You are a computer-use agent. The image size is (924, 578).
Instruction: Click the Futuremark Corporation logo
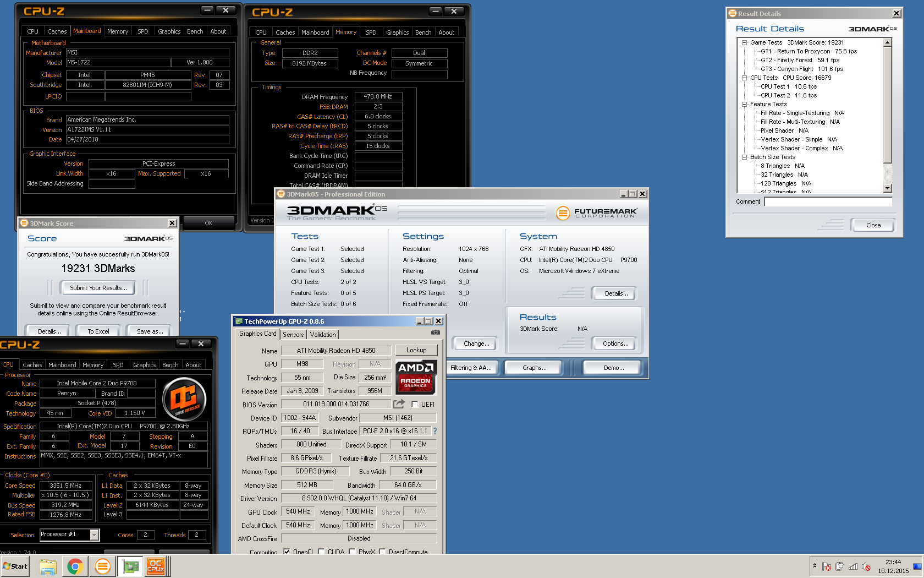(x=596, y=212)
